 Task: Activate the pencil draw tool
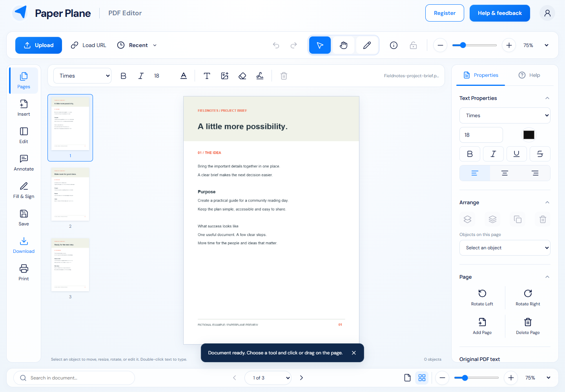[367, 45]
